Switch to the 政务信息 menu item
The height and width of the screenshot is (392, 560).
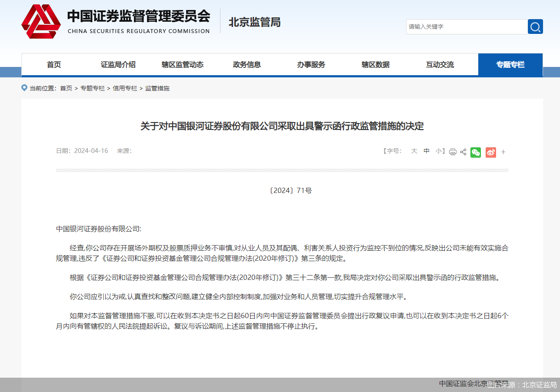[x=247, y=64]
